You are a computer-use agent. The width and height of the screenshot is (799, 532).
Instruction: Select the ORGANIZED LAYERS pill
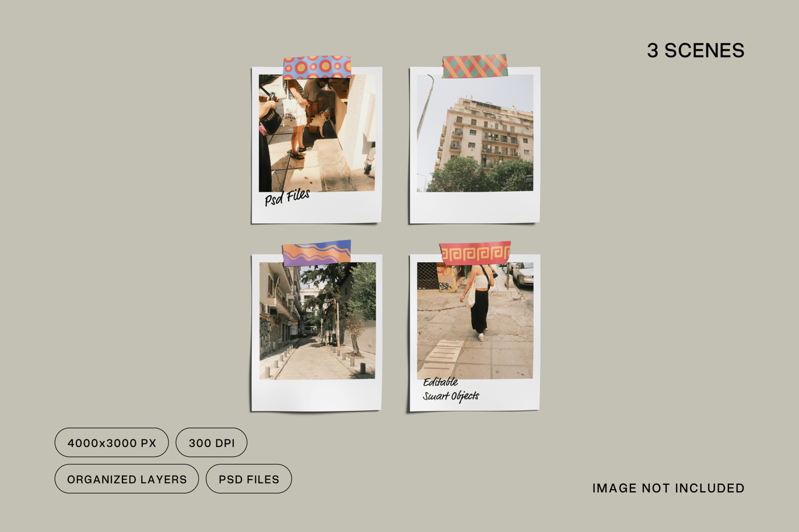pyautogui.click(x=127, y=479)
